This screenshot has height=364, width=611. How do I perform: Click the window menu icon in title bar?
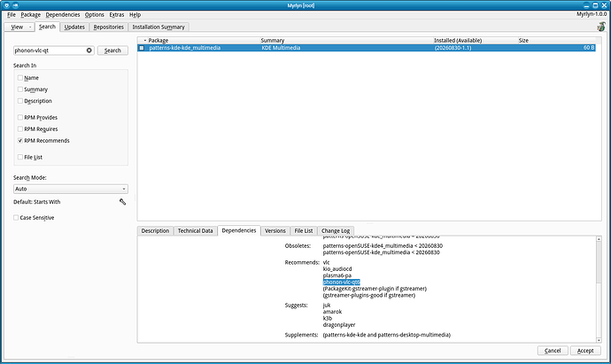pyautogui.click(x=6, y=5)
